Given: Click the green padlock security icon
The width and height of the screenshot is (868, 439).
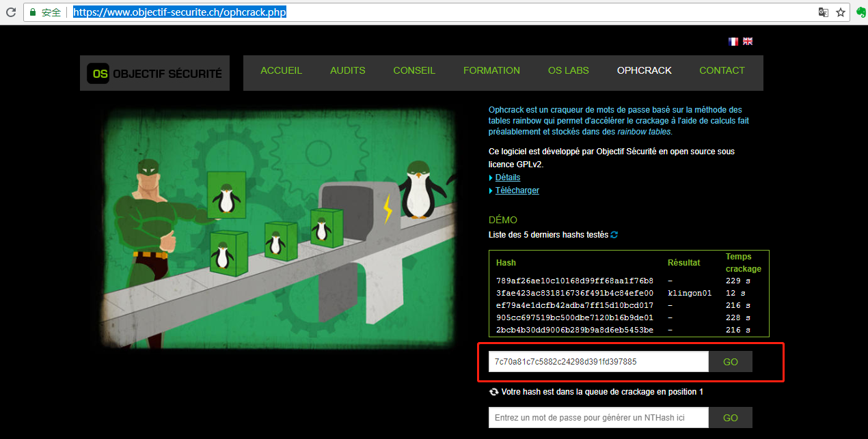Looking at the screenshot, I should (x=32, y=12).
